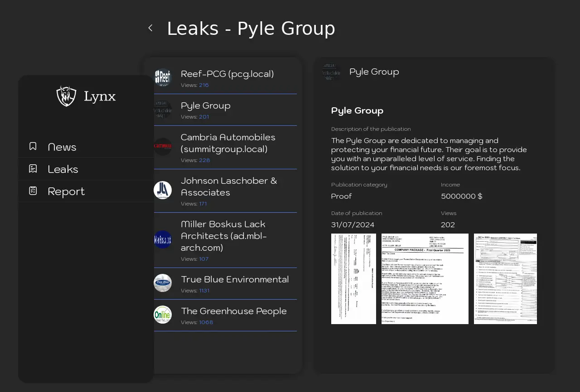Click the Pyle Group logo in detail header
Screen dimensions: 580x392
pos(331,72)
